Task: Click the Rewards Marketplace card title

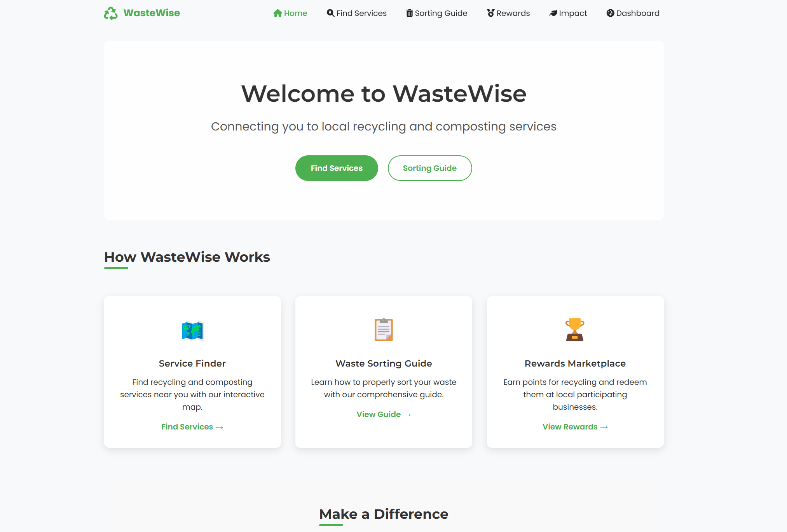Action: [575, 363]
